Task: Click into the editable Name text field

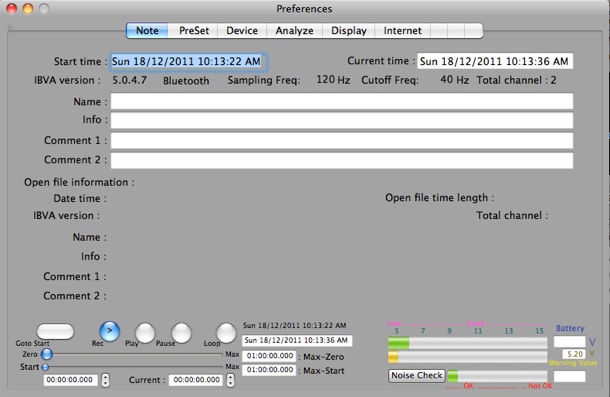Action: click(x=342, y=101)
